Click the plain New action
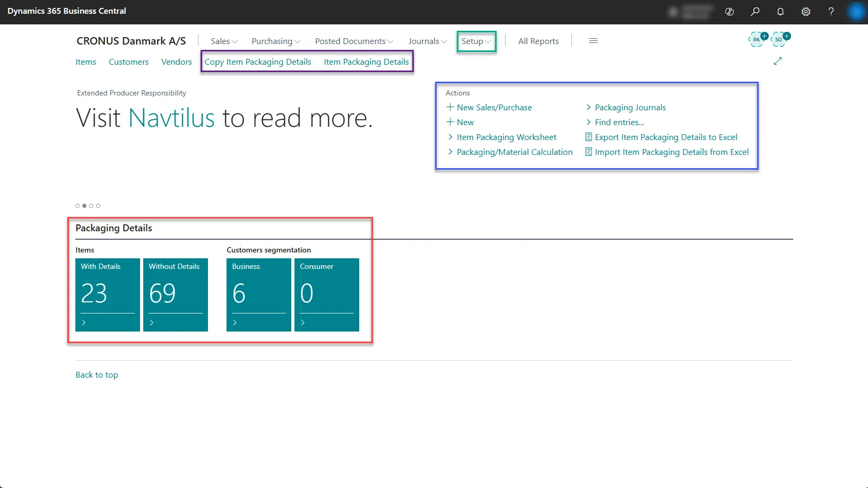Image resolution: width=868 pixels, height=488 pixels. pos(460,122)
